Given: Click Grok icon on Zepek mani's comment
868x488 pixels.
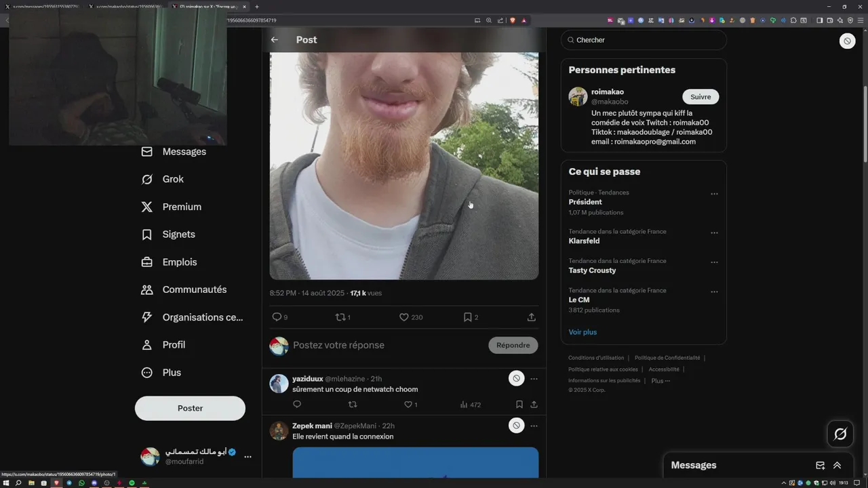Looking at the screenshot, I should pos(516,426).
